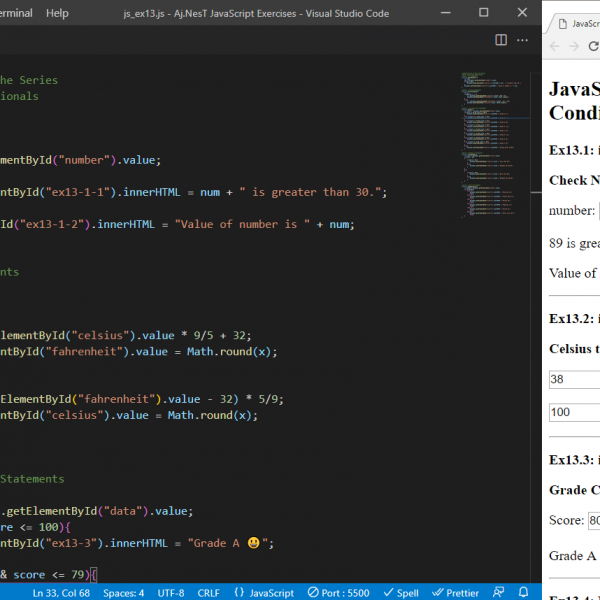The image size is (600, 600).
Task: Click the browser forward arrow
Action: 575,46
